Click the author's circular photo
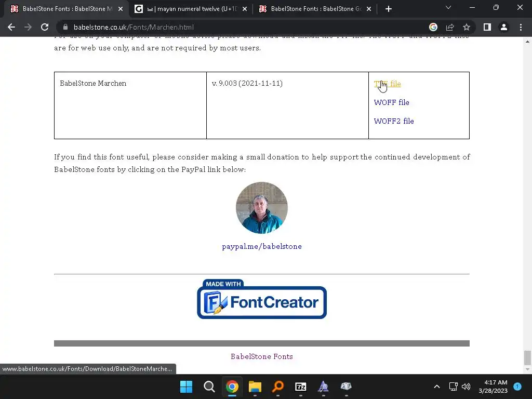532x399 pixels. coord(262,208)
